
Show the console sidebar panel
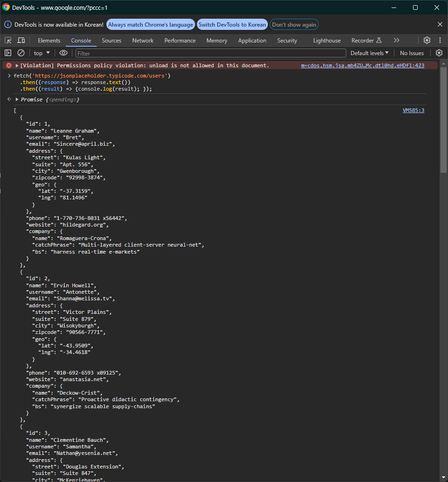[7, 53]
